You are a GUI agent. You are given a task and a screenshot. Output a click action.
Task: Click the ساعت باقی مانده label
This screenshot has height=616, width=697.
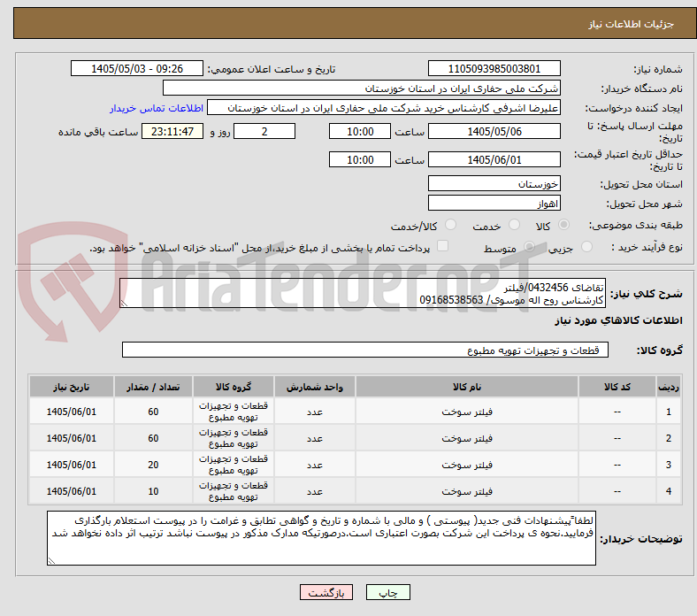click(x=98, y=132)
